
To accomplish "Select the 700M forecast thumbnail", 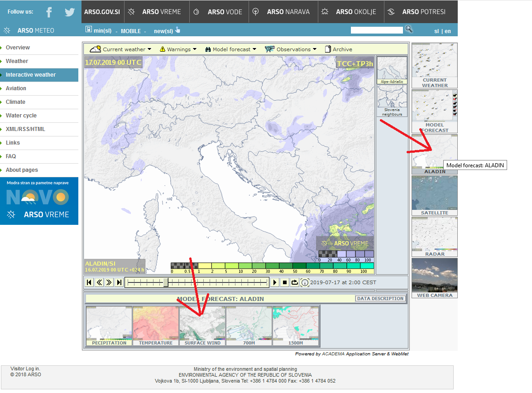I will pyautogui.click(x=249, y=326).
